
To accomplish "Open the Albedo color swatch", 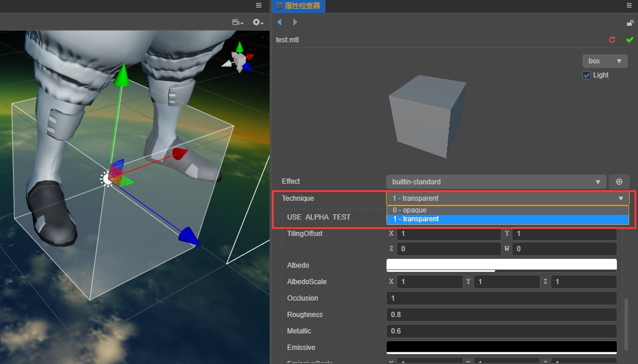I will click(x=501, y=265).
